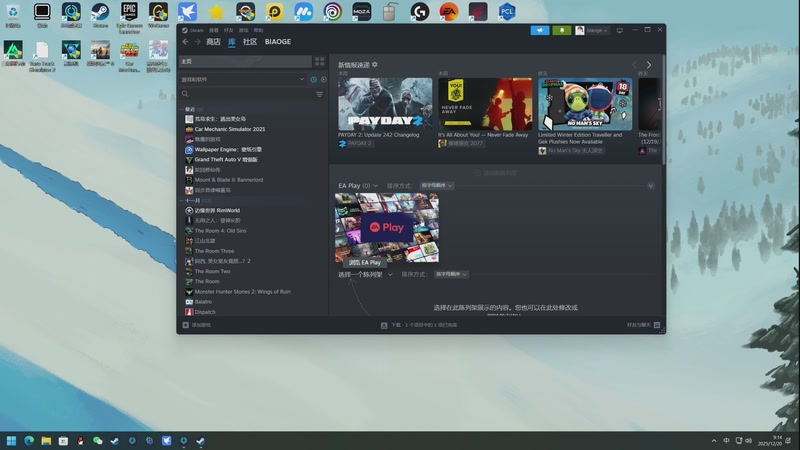Open Epic Games Launcher desktop icon
Image resolution: width=800 pixels, height=450 pixels.
[x=129, y=16]
